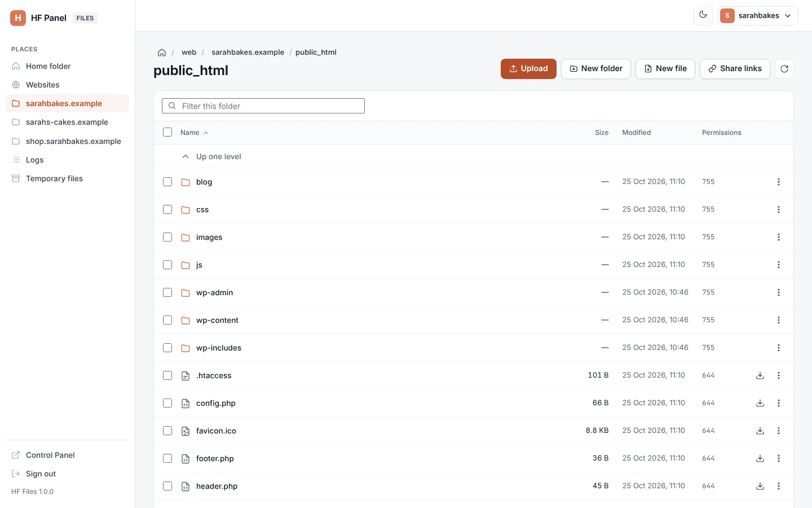Toggle dark mode with the moon icon
Viewport: 812px width, 508px height.
(703, 15)
